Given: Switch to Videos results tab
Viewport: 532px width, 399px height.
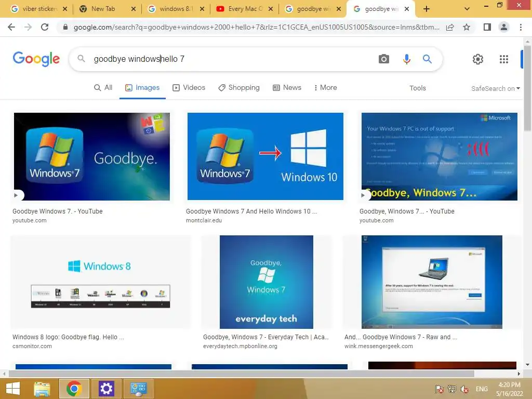Looking at the screenshot, I should 189,87.
